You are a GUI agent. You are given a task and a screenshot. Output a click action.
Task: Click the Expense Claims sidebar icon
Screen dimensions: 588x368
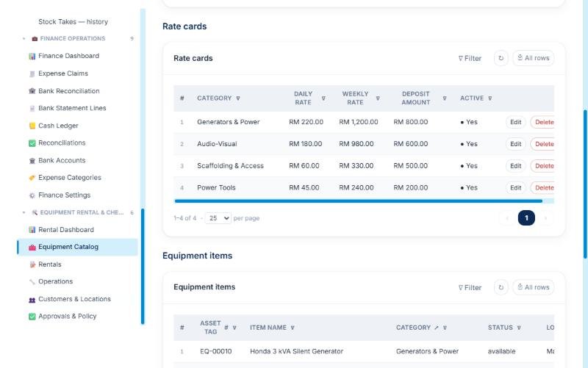(32, 74)
